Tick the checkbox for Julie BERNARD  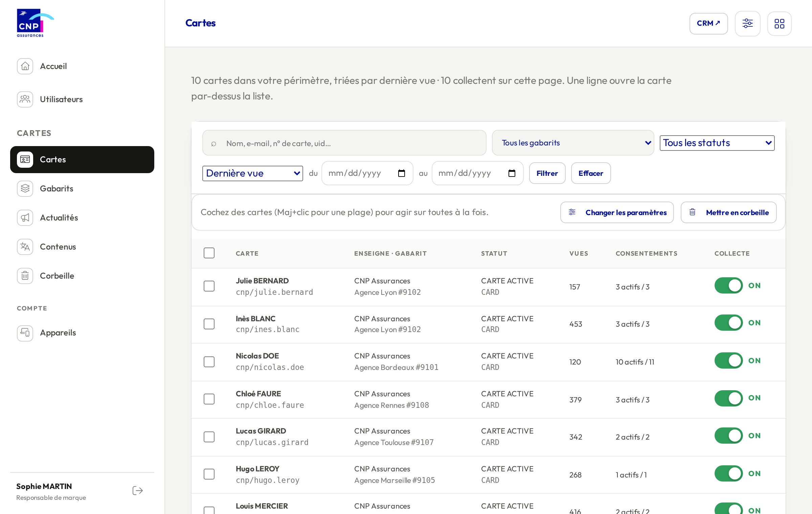(x=209, y=286)
